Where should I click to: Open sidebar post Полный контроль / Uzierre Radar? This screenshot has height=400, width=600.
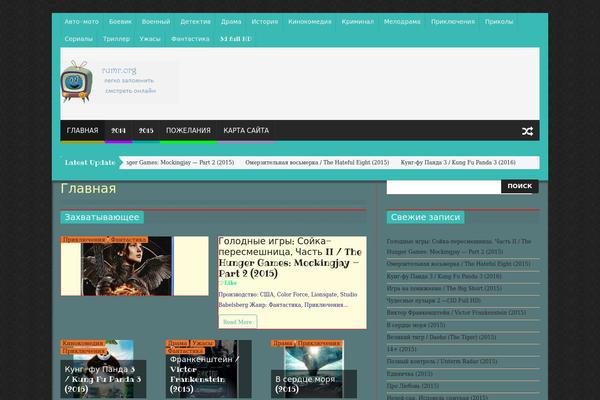tap(442, 361)
